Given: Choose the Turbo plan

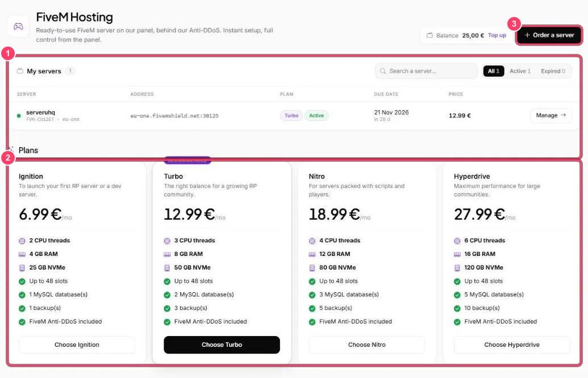Looking at the screenshot, I should click(222, 345).
